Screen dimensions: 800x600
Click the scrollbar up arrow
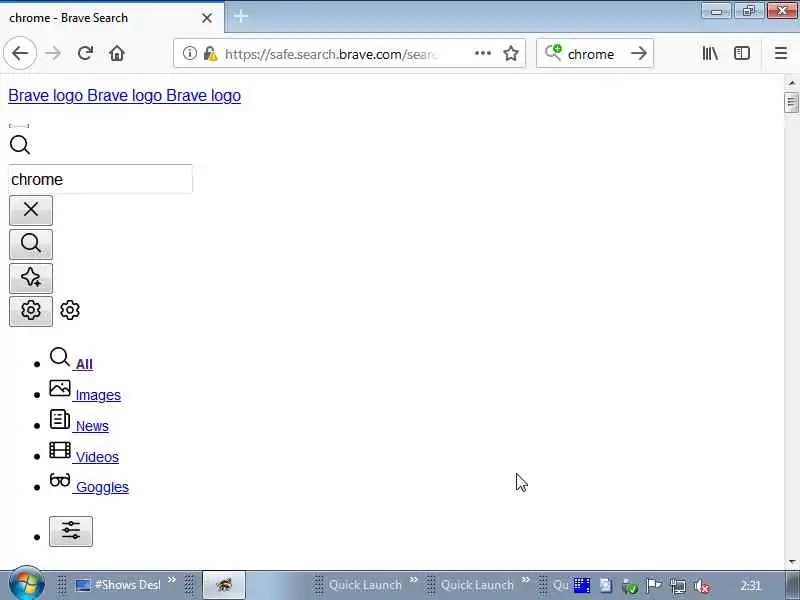(791, 83)
